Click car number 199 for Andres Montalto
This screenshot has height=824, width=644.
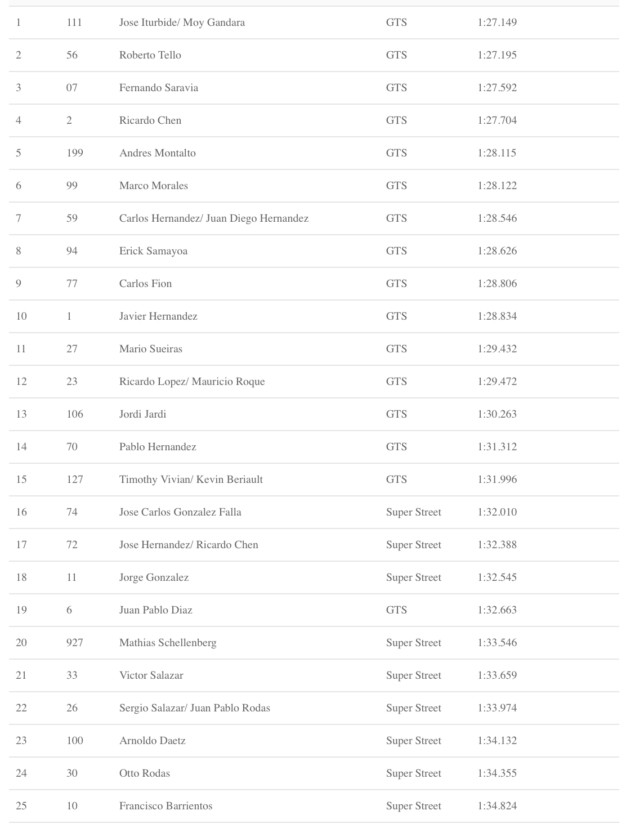point(75,153)
